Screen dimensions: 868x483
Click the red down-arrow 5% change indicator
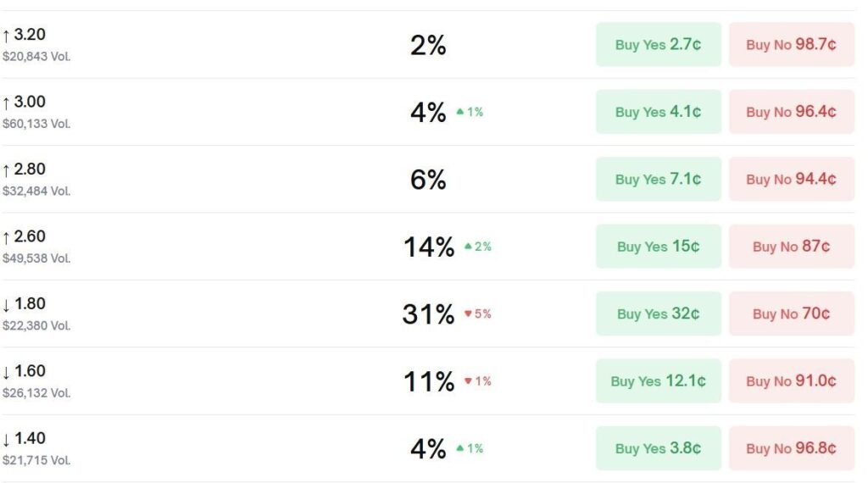478,314
